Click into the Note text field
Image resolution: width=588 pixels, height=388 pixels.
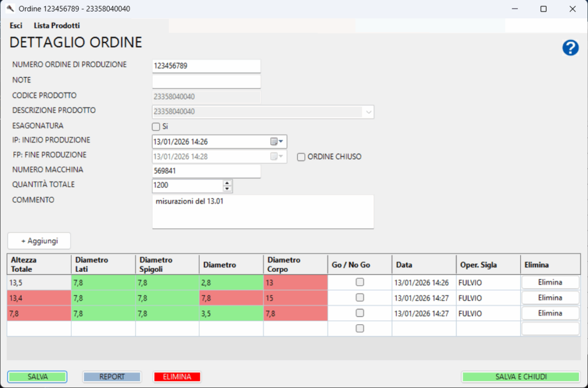(x=206, y=82)
